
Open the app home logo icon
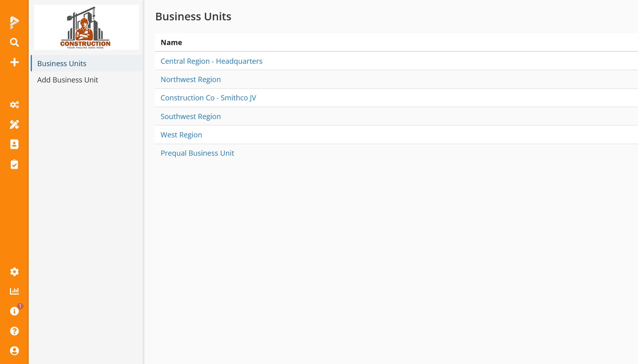pyautogui.click(x=15, y=22)
